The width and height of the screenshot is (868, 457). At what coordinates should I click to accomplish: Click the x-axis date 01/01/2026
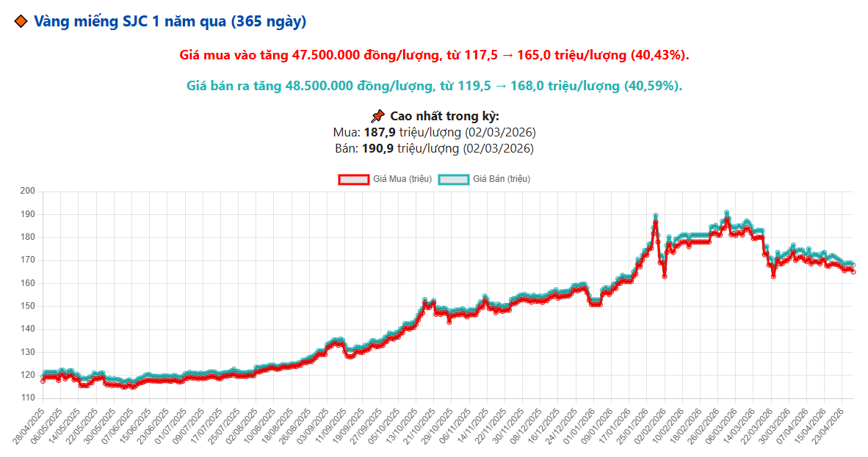[579, 426]
